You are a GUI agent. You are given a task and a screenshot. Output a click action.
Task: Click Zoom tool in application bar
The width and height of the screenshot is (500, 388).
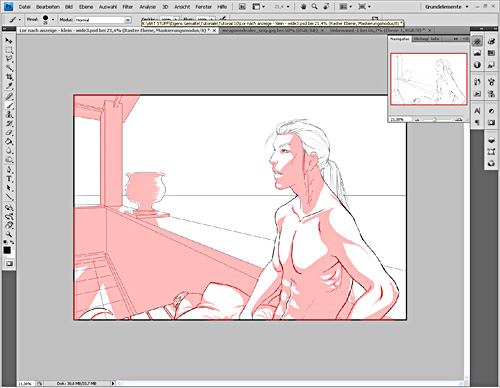click(x=314, y=7)
